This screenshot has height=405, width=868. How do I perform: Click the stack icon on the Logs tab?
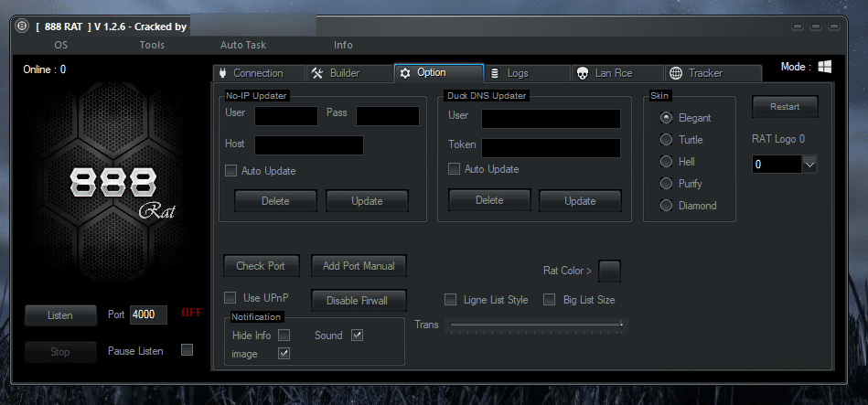pos(495,73)
